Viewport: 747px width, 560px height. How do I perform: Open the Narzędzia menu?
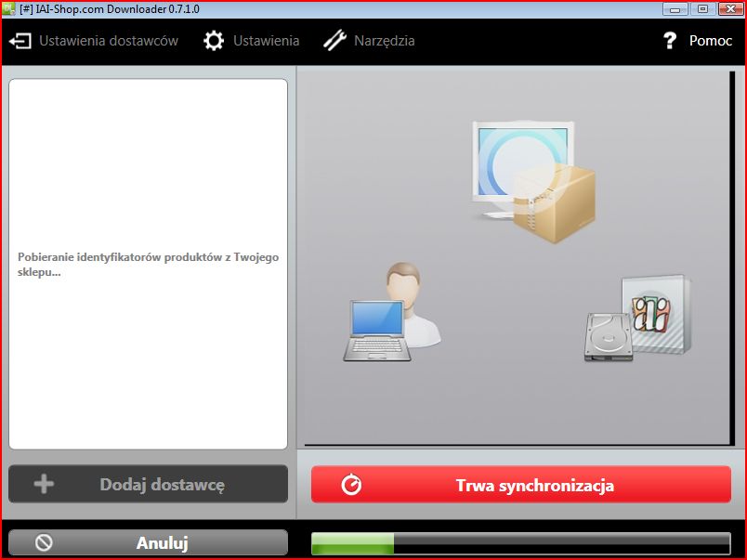tap(369, 41)
